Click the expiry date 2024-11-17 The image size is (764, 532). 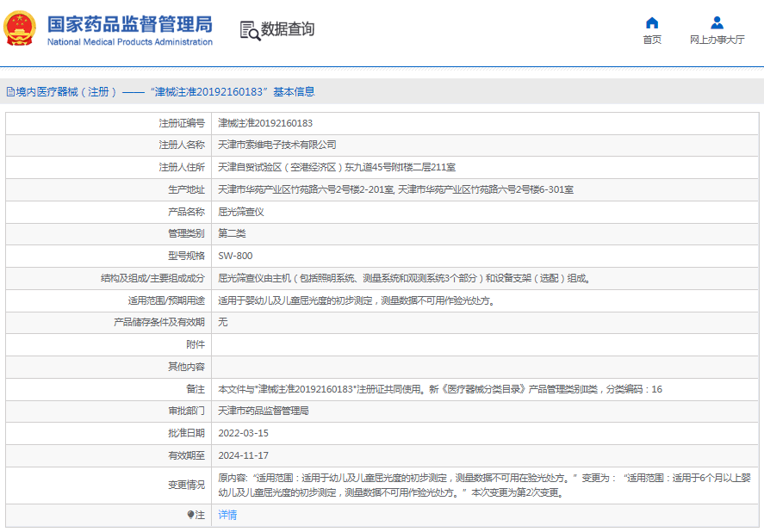(243, 455)
